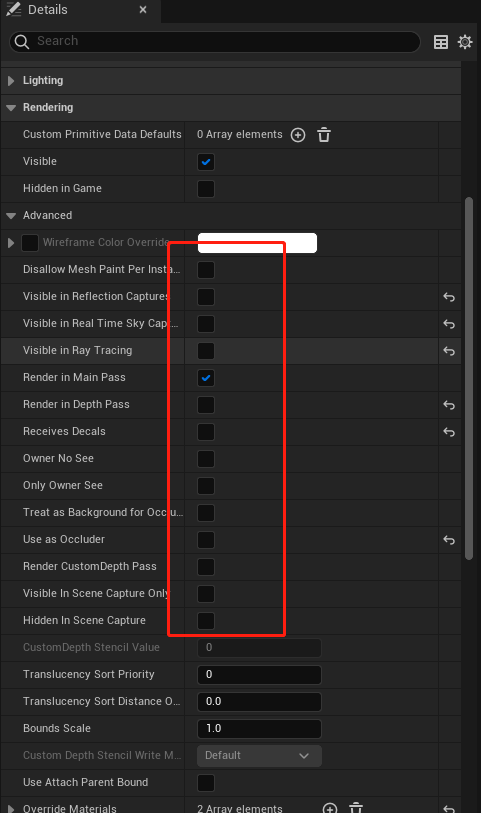
Task: Reset Receives Decals to default value
Action: coord(449,432)
